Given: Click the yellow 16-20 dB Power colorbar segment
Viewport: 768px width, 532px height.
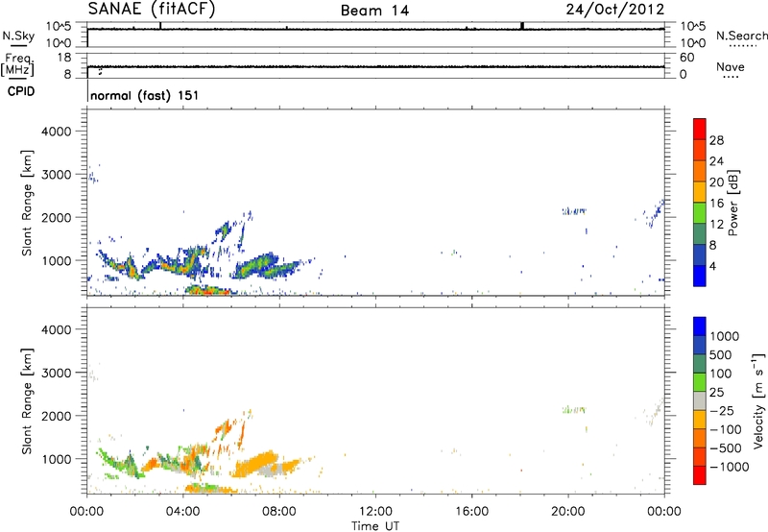Looking at the screenshot, I should click(700, 192).
